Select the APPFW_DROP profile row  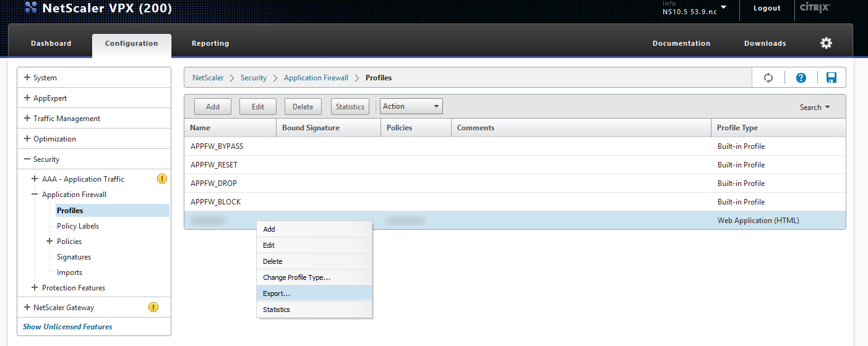(515, 184)
